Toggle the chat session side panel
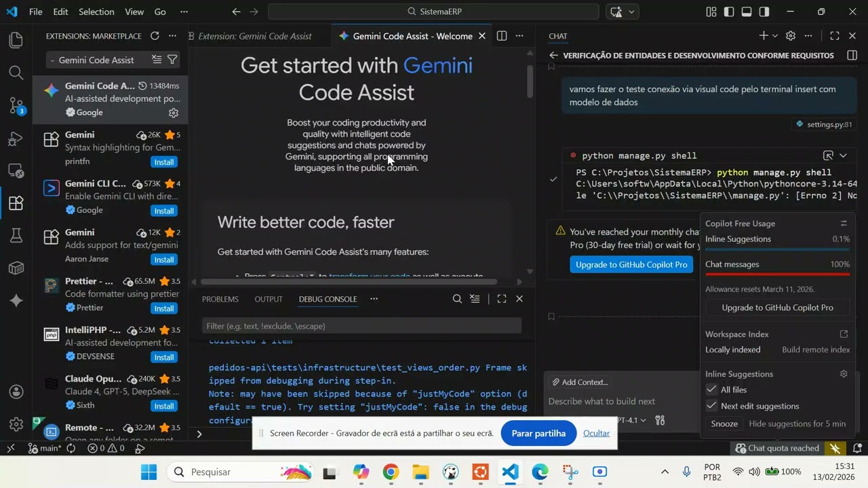The width and height of the screenshot is (868, 488). [x=852, y=55]
